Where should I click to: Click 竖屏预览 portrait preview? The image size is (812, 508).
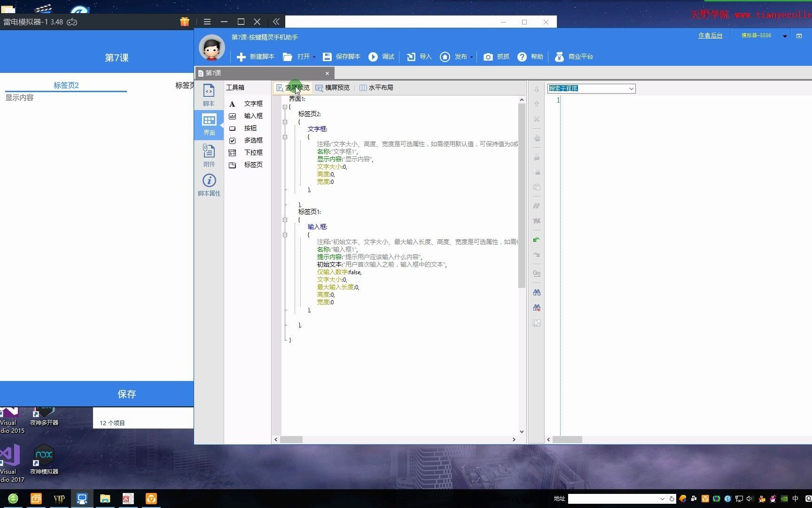click(293, 87)
